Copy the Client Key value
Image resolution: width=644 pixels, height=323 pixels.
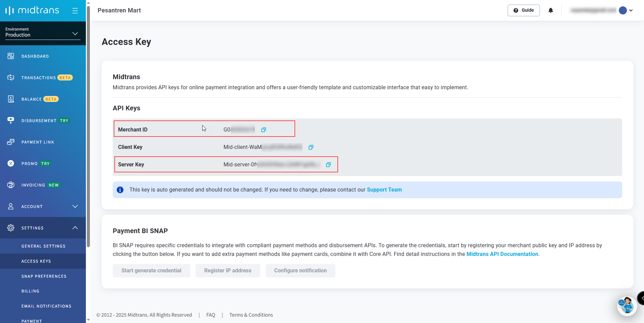click(311, 147)
